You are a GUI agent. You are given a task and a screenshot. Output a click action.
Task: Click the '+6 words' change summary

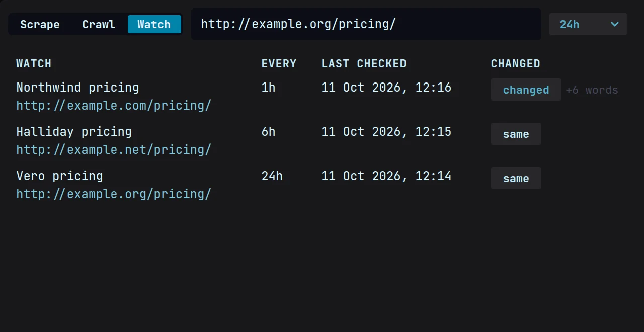592,90
